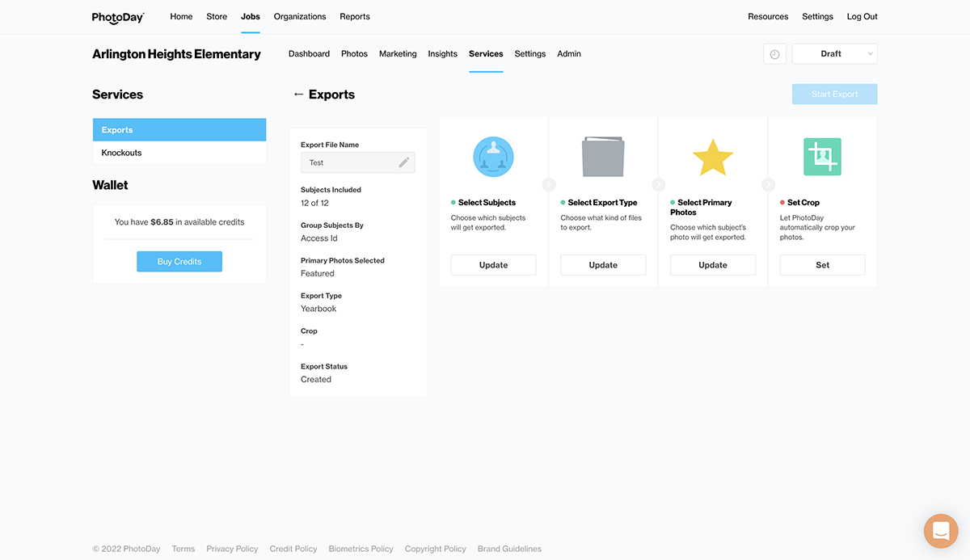
Task: Open the Brand Guidelines footer link
Action: 509,549
